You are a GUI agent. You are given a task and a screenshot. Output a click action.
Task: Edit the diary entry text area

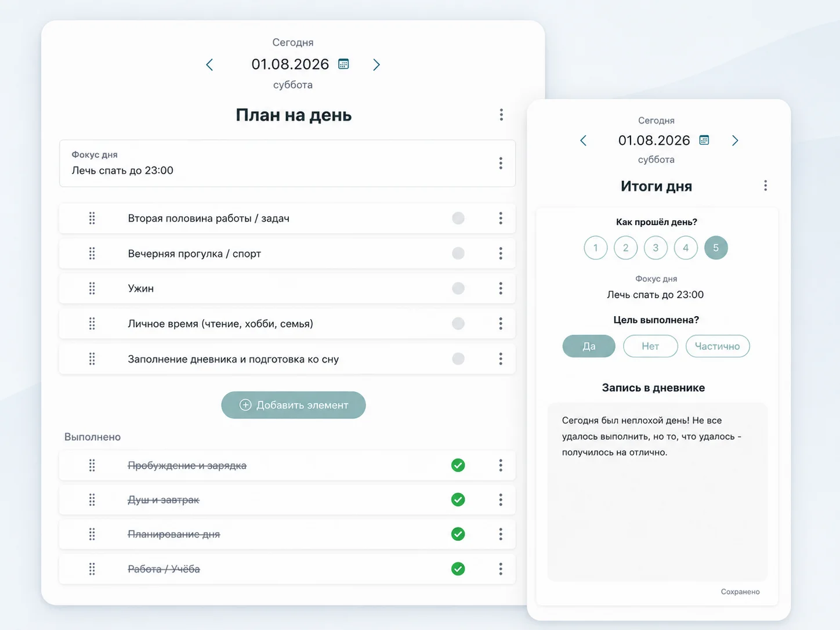tap(657, 491)
